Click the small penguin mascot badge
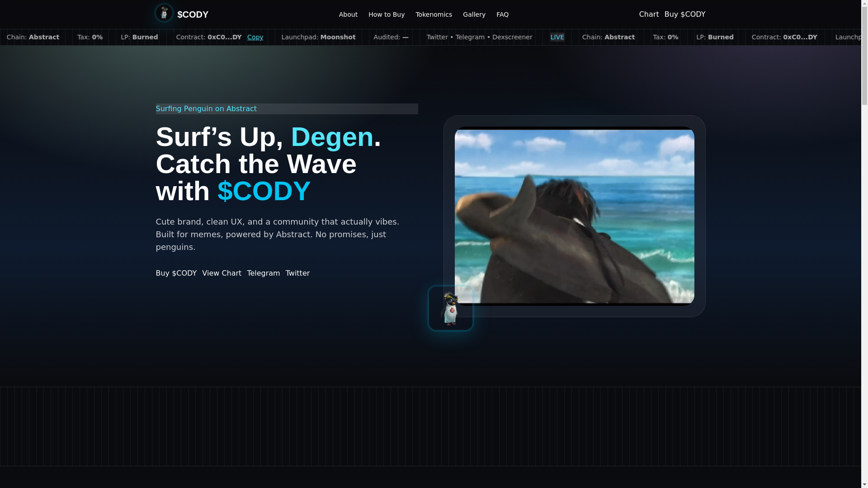Viewport: 868px width, 488px height. click(450, 308)
